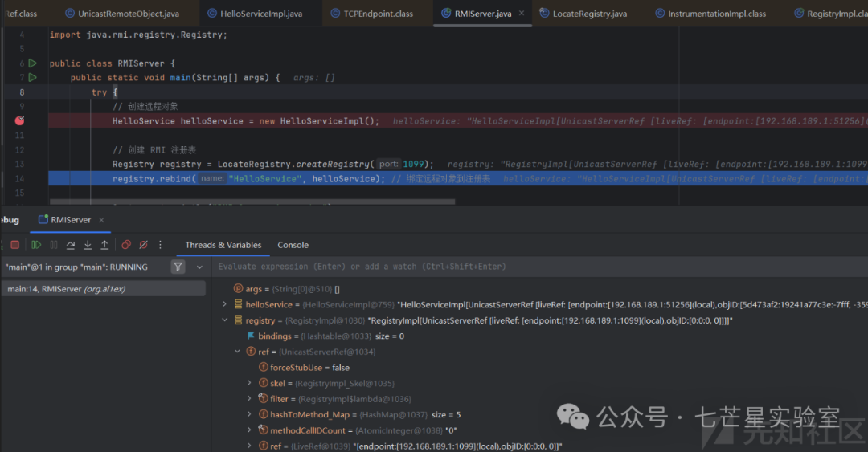
Task: Expand the methodCallIDCount node
Action: pos(249,430)
